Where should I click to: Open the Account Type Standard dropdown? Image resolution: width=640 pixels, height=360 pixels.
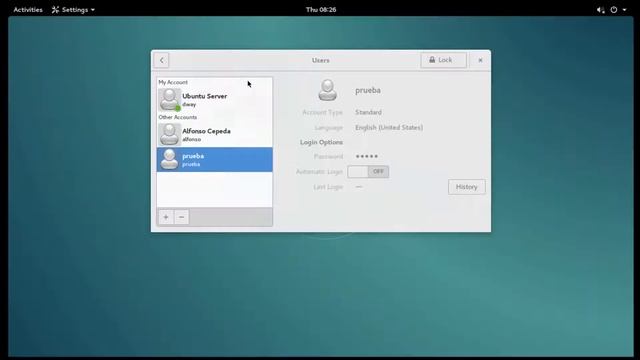point(369,112)
